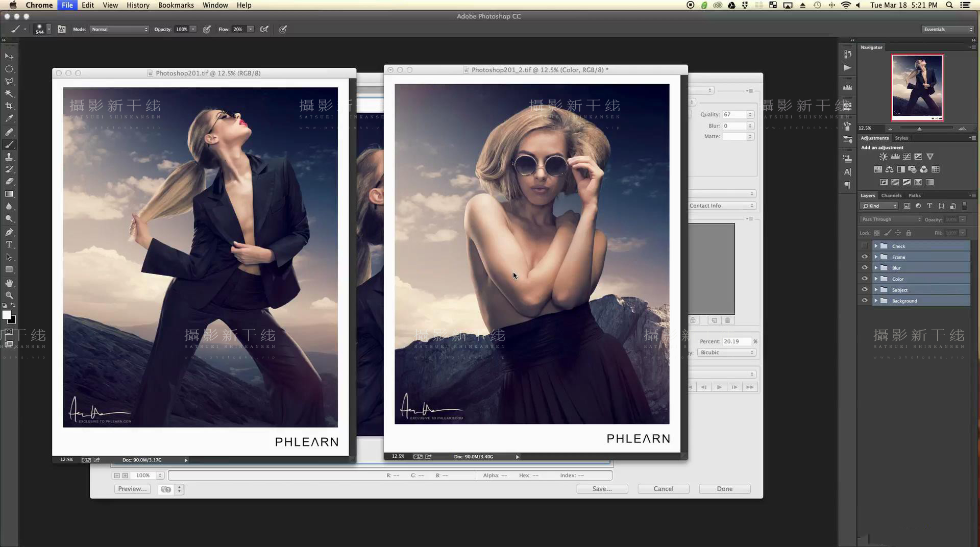Open the layer Kind filter dropdown
Image resolution: width=980 pixels, height=547 pixels.
coord(879,206)
